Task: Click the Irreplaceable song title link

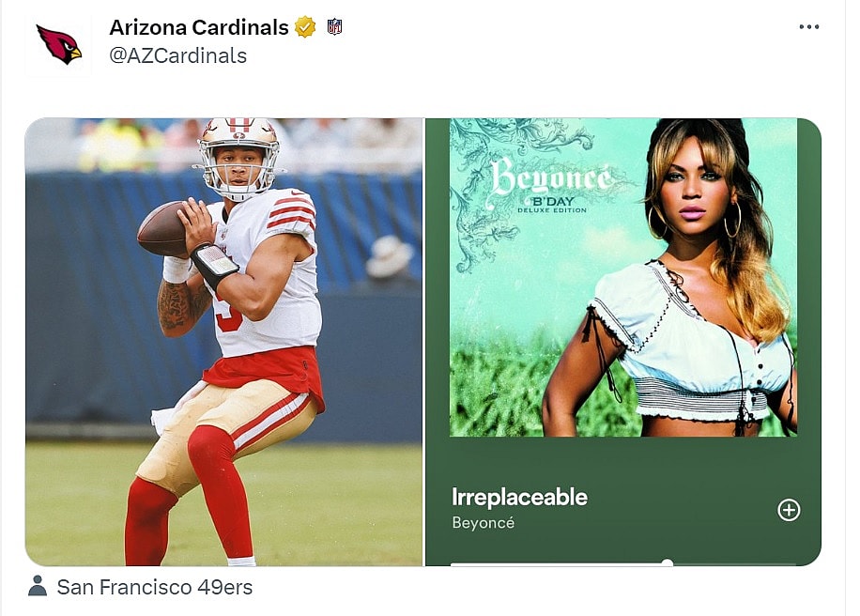Action: [x=518, y=497]
